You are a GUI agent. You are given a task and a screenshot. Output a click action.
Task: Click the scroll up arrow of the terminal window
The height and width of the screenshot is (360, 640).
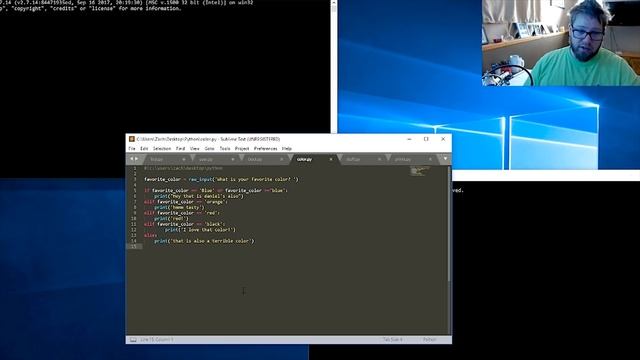pos(334,2)
